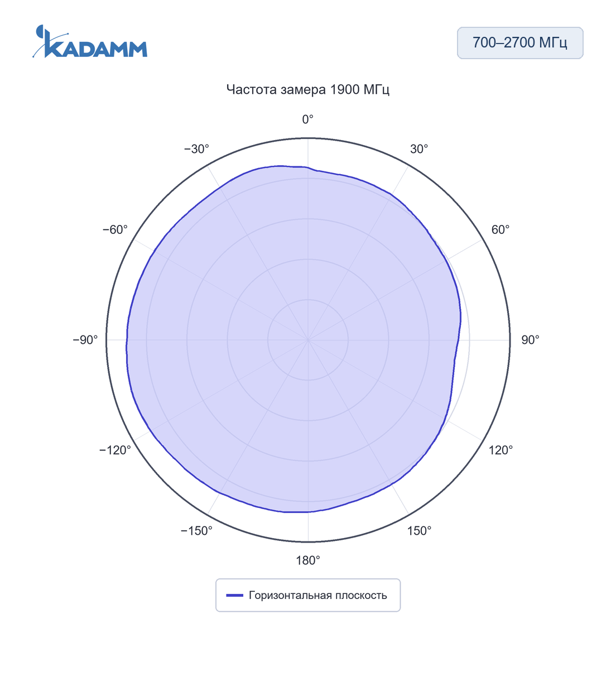Click the −120° angle label
Viewport: 616px width, 676px height.
click(x=115, y=450)
